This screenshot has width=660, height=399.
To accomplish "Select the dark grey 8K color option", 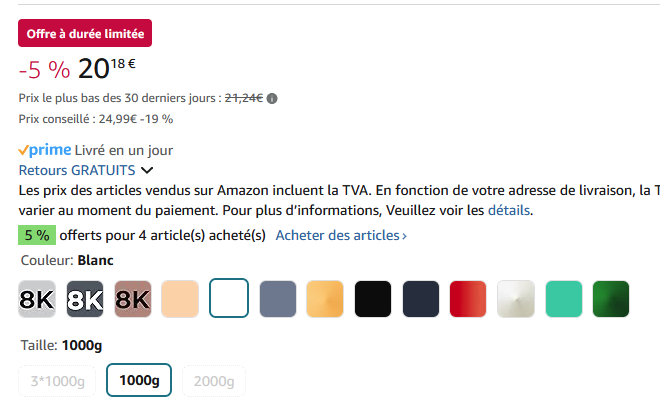I will coord(85,299).
